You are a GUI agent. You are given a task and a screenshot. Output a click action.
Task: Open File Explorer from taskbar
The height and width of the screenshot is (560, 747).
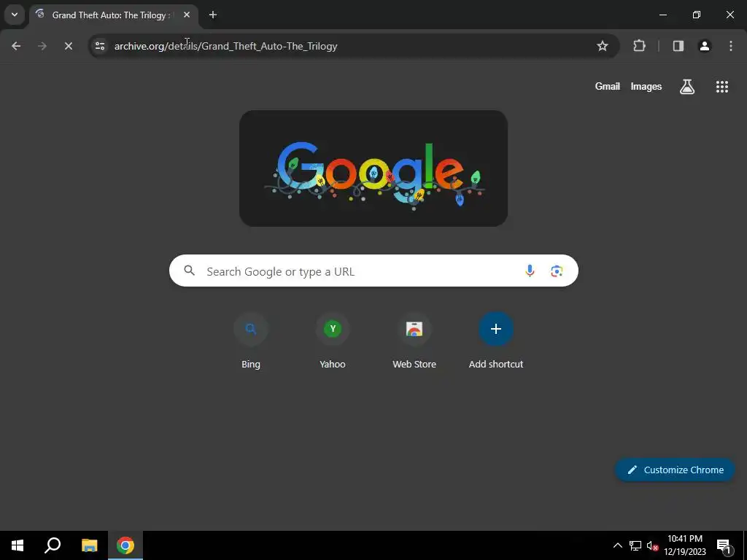click(x=89, y=545)
